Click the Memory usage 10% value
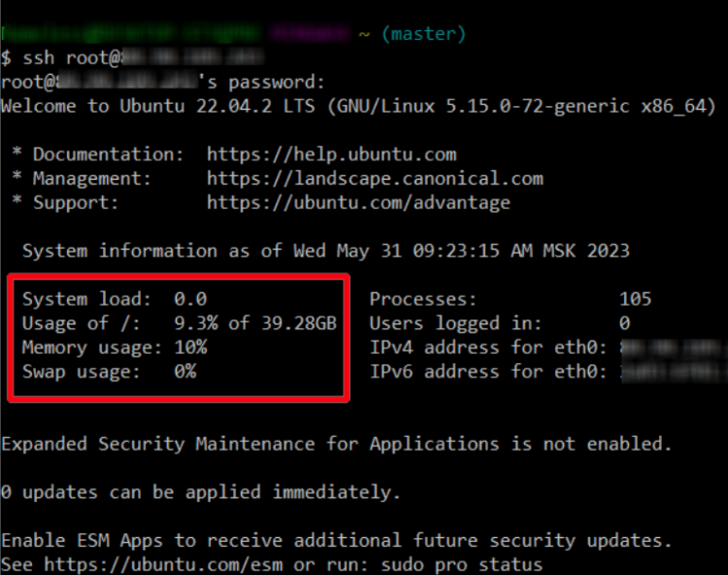Screen dimensions: 728x575 [x=190, y=347]
